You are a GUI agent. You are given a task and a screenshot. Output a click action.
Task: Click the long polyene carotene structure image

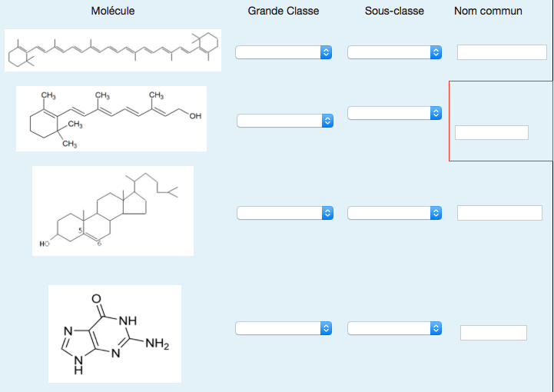113,51
